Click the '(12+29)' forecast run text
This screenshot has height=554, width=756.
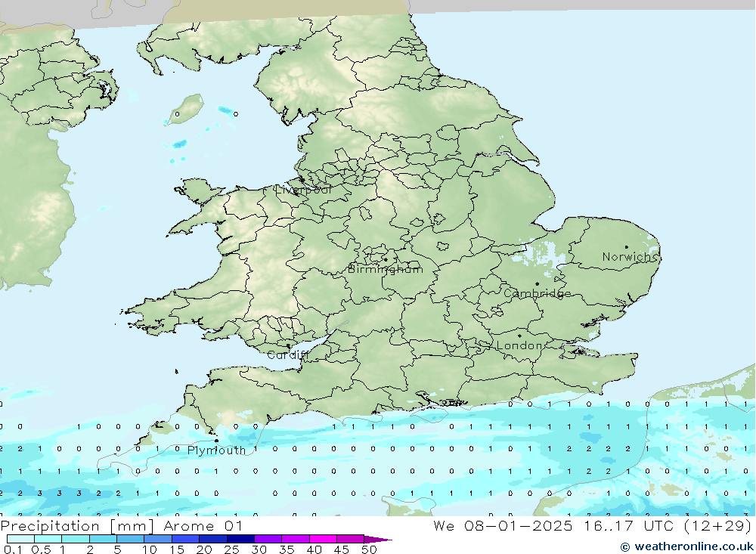[x=718, y=526]
